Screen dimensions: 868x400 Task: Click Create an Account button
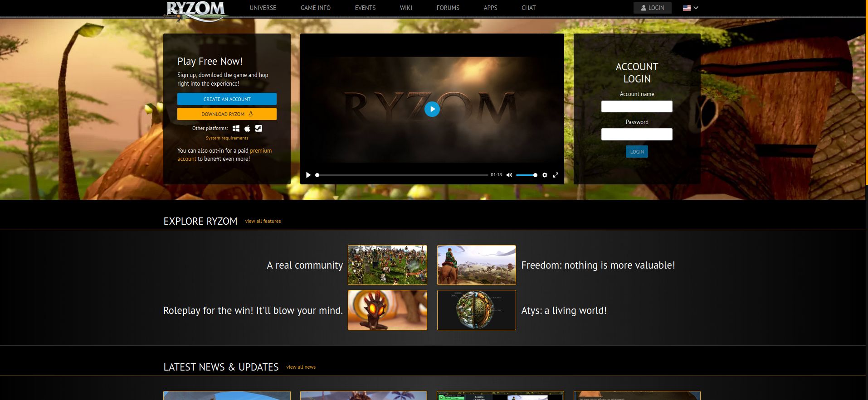227,99
